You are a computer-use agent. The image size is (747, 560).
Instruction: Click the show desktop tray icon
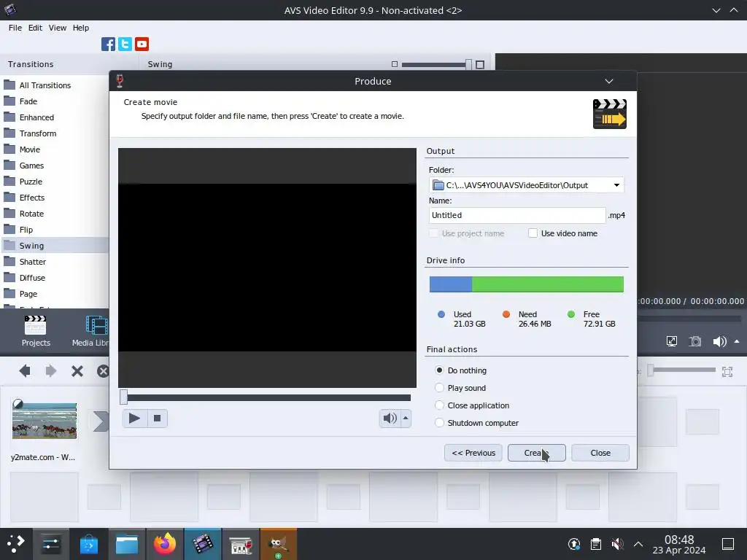click(728, 544)
